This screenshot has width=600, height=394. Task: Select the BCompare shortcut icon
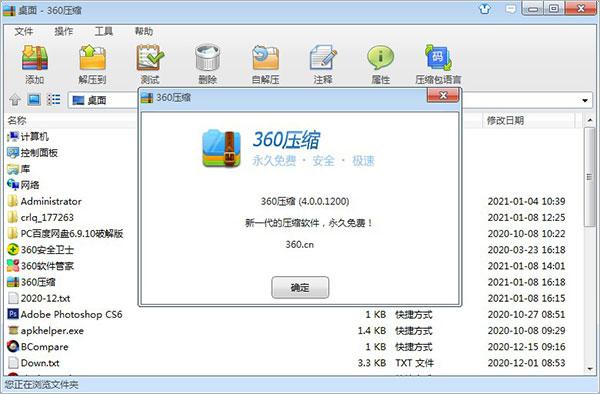point(13,347)
